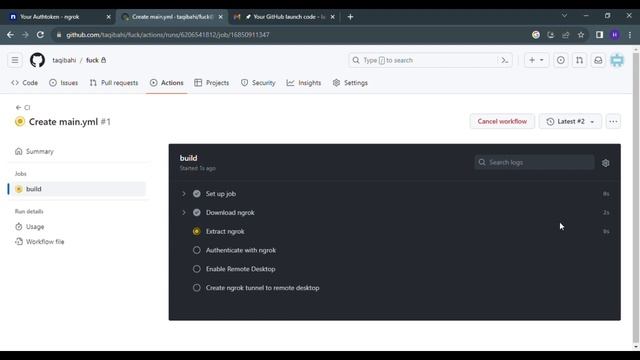Open log settings gear icon
The width and height of the screenshot is (640, 360).
coord(605,163)
